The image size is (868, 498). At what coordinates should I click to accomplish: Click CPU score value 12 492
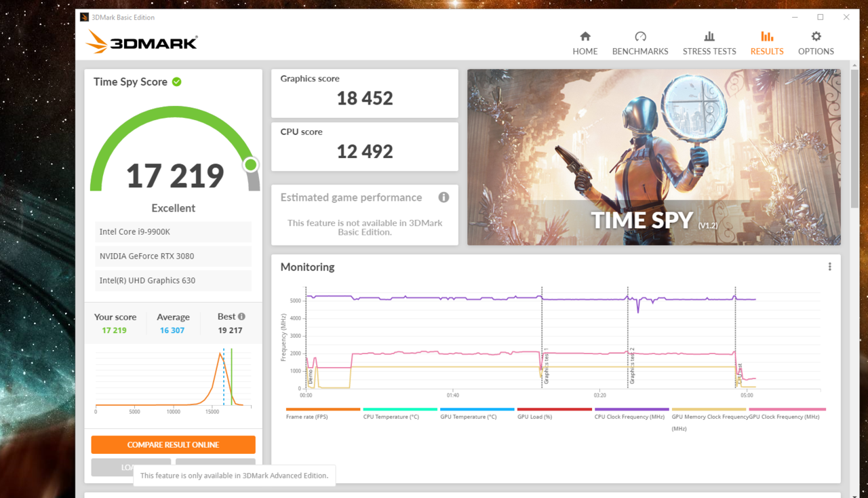tap(365, 151)
